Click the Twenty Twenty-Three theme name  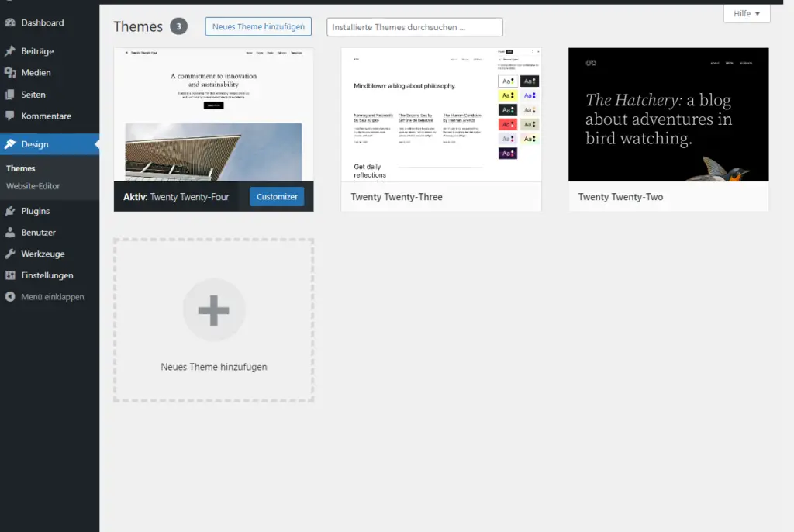[396, 196]
